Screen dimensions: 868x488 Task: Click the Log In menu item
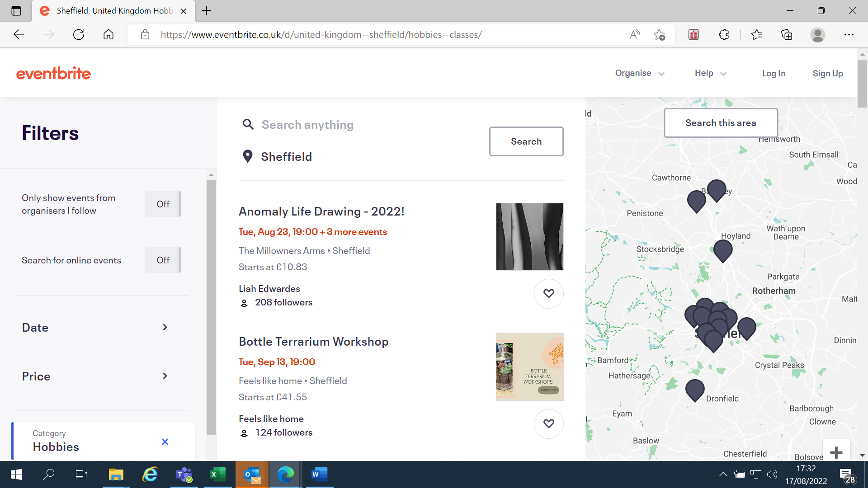[774, 73]
